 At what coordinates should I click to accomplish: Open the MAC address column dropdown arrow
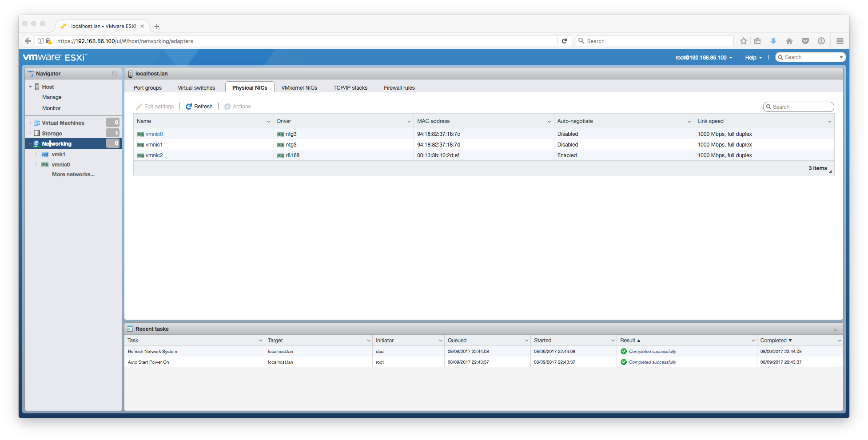(549, 122)
